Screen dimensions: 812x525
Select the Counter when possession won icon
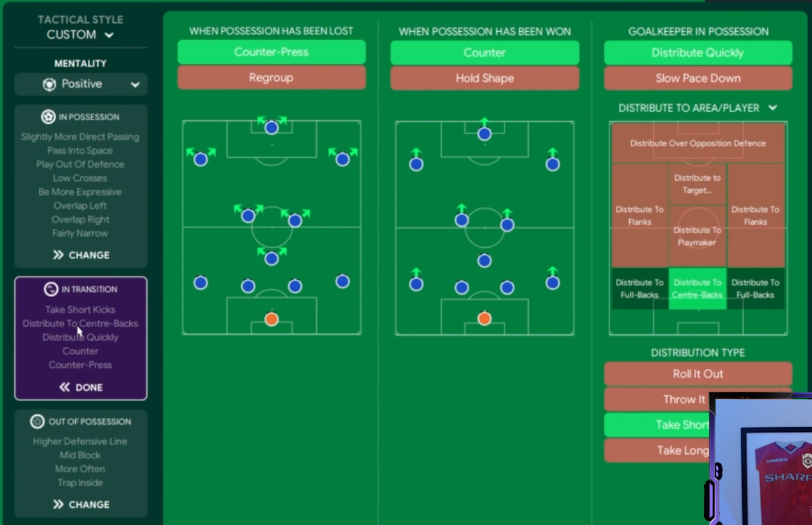click(484, 53)
